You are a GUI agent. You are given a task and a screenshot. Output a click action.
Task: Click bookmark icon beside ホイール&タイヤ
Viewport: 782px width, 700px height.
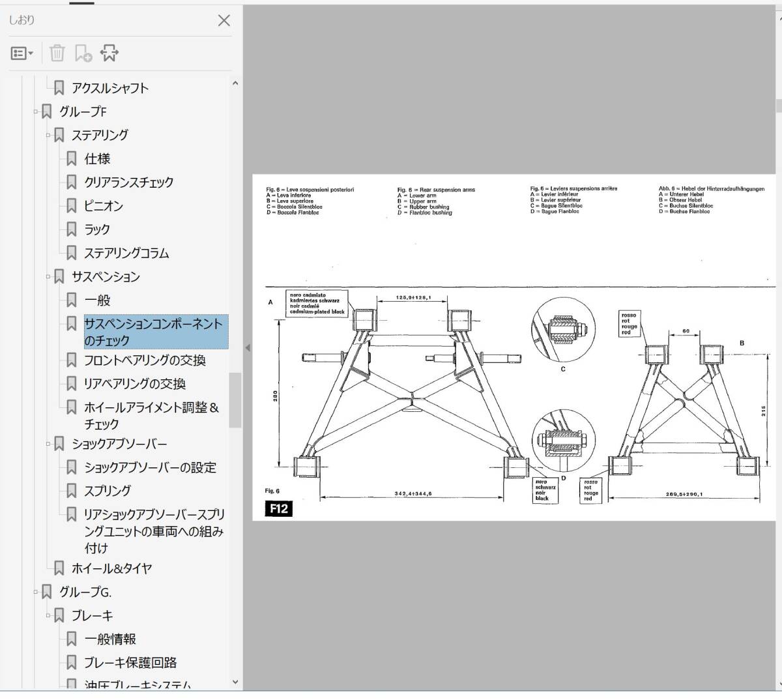pos(59,568)
